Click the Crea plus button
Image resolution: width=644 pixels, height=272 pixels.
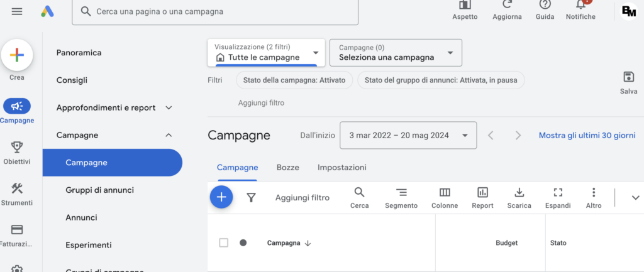pos(17,55)
